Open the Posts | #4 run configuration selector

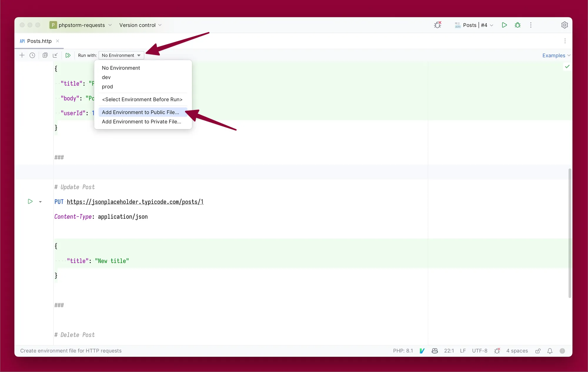pos(474,25)
